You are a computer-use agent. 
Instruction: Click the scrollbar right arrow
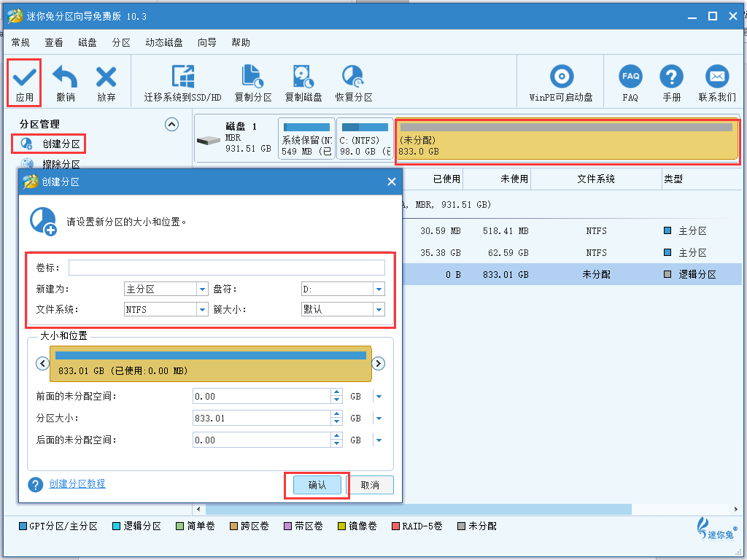point(736,510)
